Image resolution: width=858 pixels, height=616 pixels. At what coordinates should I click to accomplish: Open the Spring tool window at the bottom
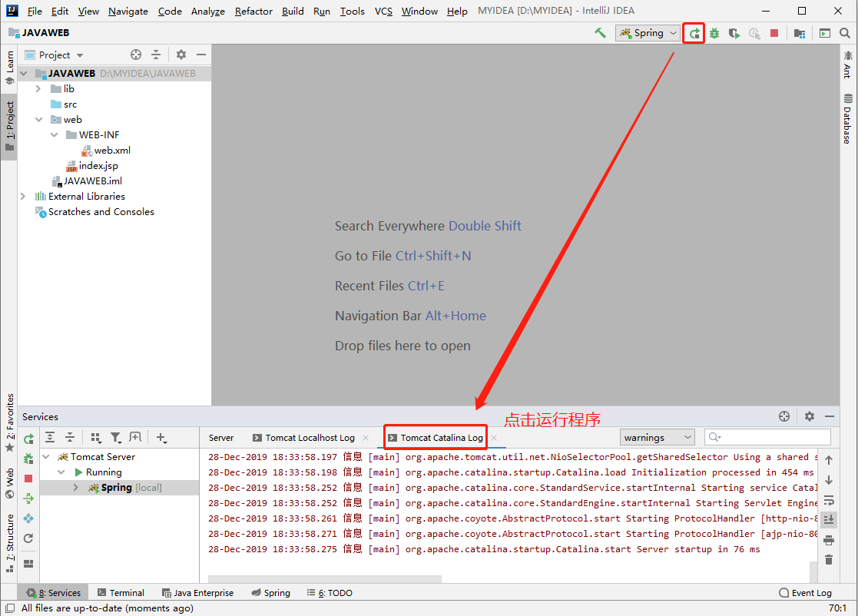click(271, 592)
